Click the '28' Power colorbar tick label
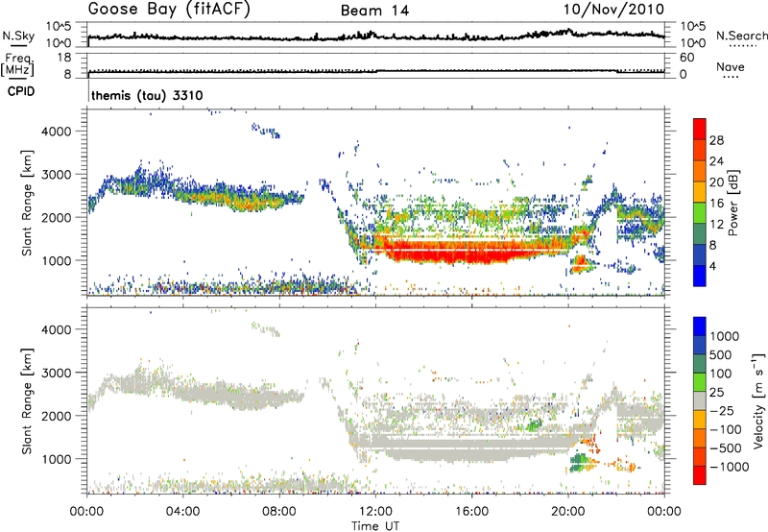 [716, 140]
